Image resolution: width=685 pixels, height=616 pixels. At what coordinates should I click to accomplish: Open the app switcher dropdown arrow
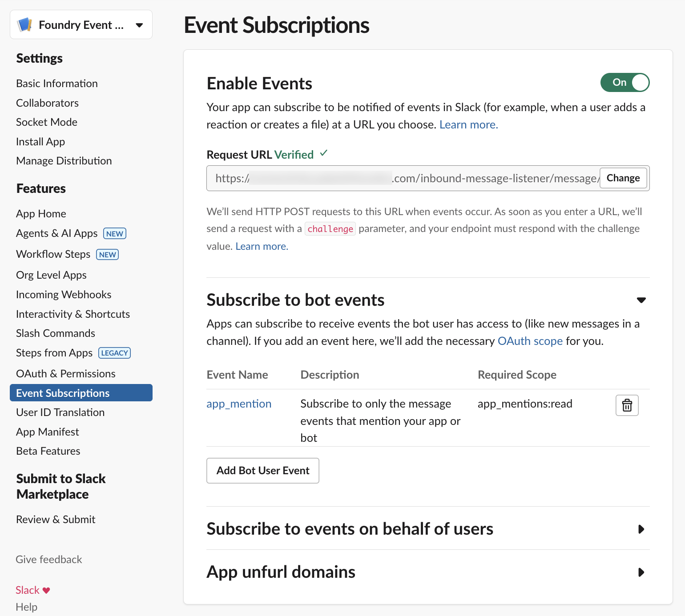140,24
